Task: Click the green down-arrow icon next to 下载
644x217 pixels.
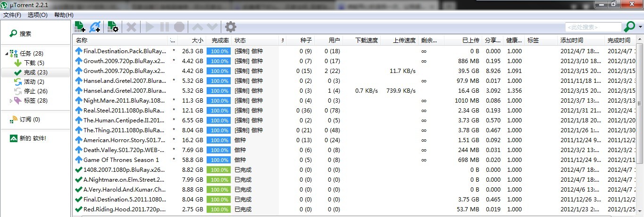Action: pos(18,63)
